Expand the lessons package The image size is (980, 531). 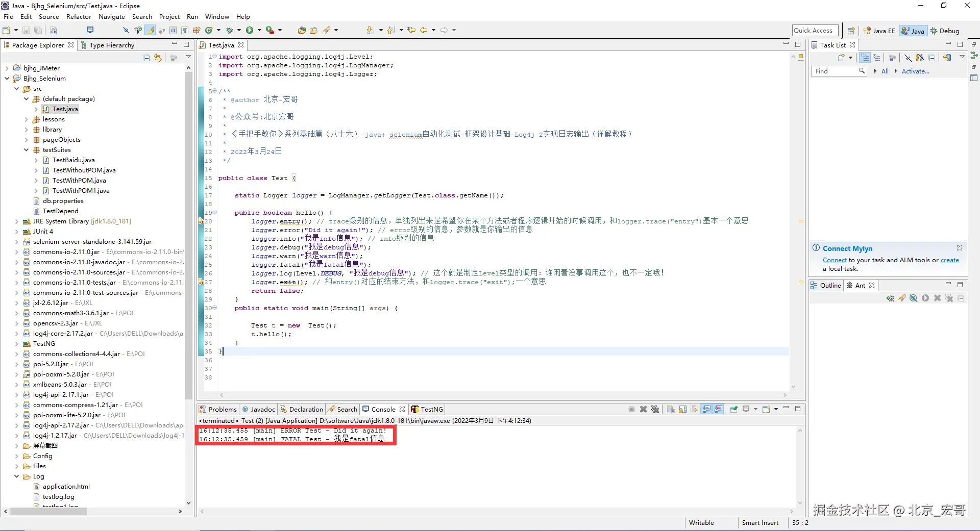pos(27,119)
